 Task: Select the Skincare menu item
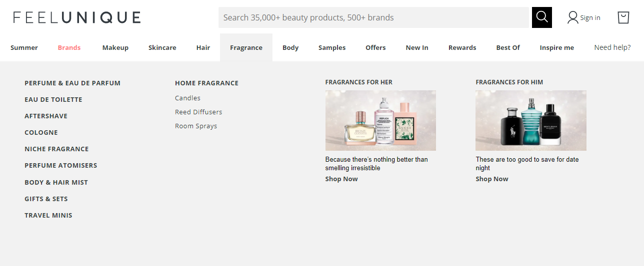(x=162, y=48)
